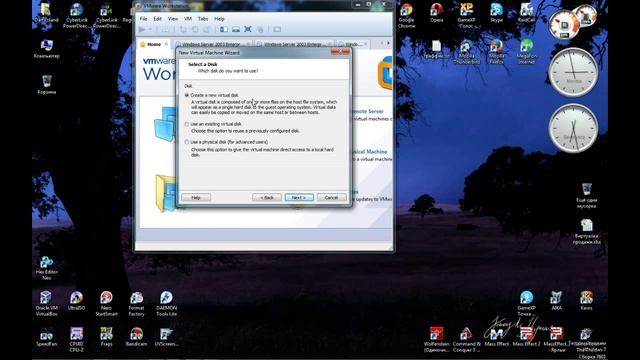Open the GameXP desktop shortcut in the top row

[466, 16]
